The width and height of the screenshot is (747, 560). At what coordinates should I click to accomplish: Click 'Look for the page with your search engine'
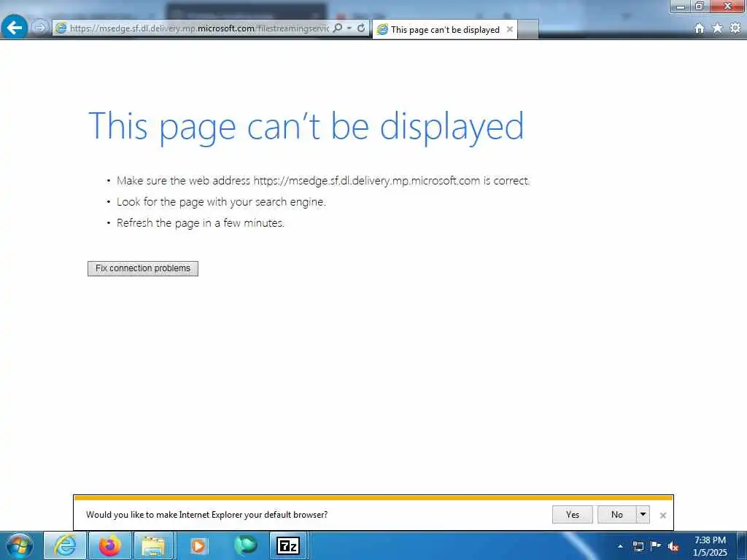pos(221,202)
